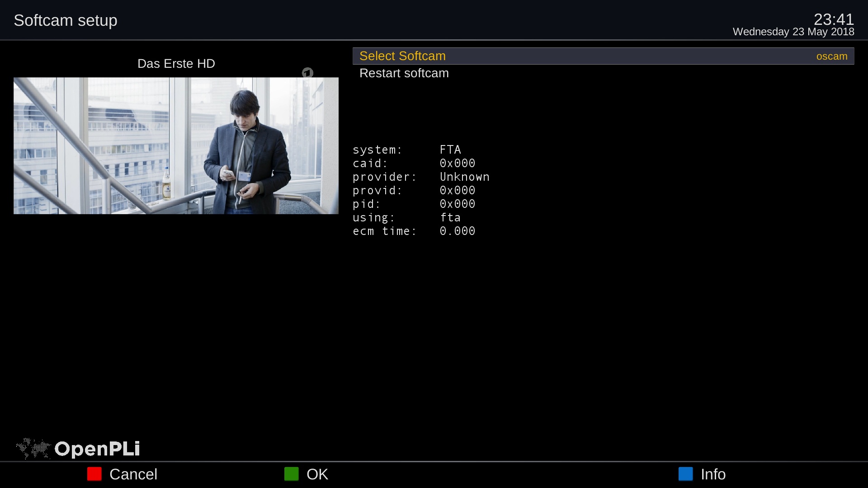Click the 'Wednesday 23 May 2018' date

(793, 32)
